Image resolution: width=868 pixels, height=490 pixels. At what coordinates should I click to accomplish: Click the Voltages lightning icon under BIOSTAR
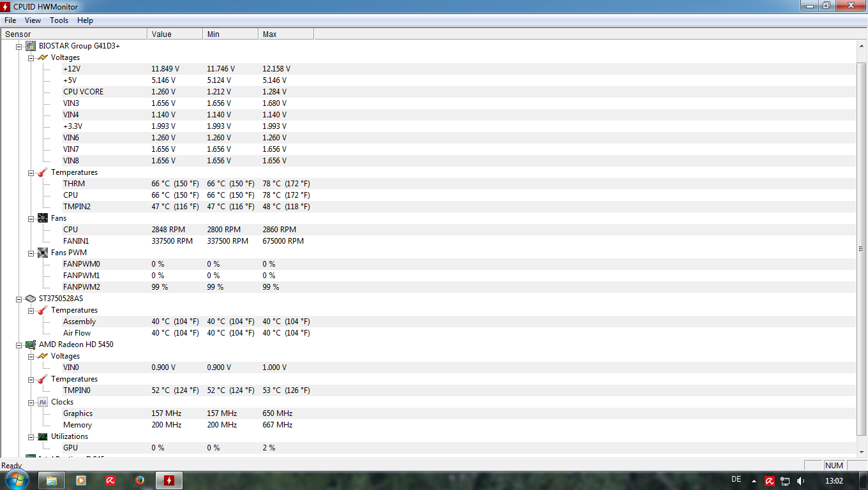tap(43, 57)
